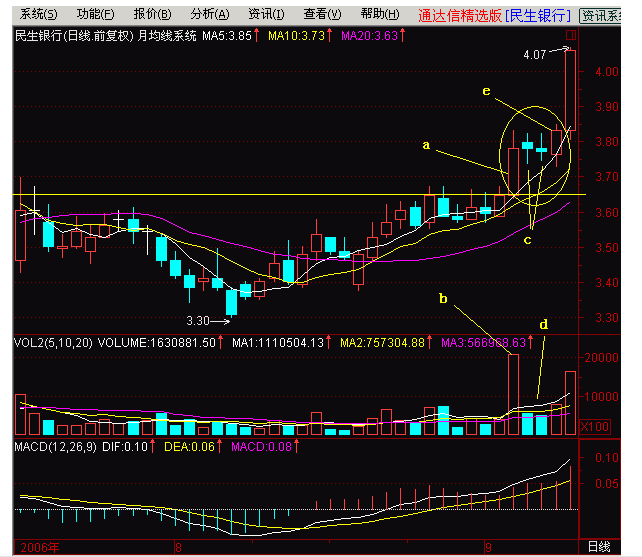Image resolution: width=642 pixels, height=557 pixels.
Task: Click the MACD(12,26,9) indicator label
Action: point(56,446)
